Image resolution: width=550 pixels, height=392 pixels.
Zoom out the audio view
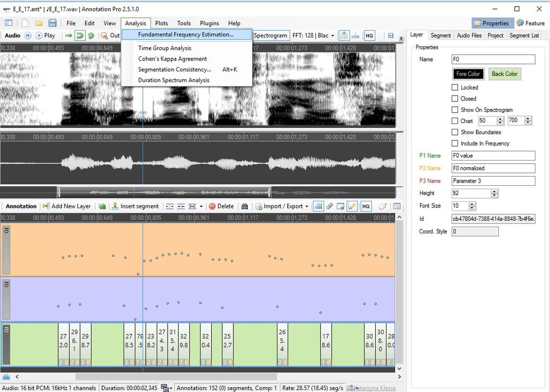(x=110, y=35)
